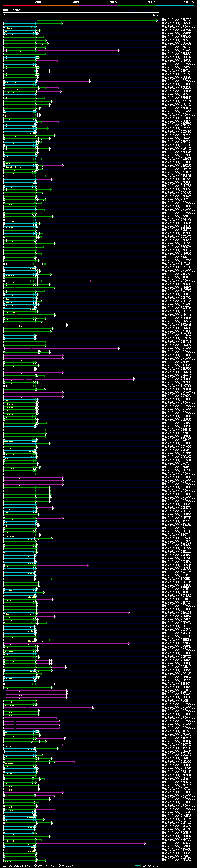Select the UniRef100_B7Z847 label
Viewport: 197px width, 868px height.
pyautogui.click(x=177, y=690)
